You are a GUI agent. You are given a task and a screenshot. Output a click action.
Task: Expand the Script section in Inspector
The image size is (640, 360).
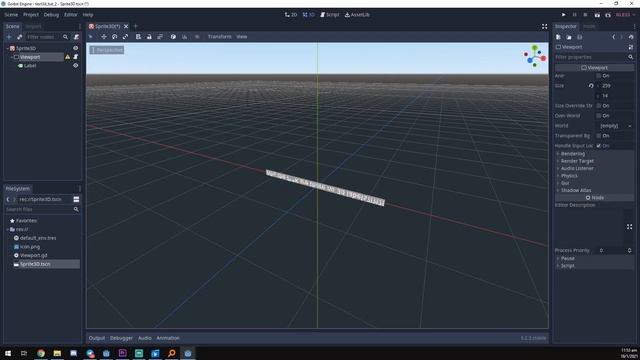click(x=594, y=266)
